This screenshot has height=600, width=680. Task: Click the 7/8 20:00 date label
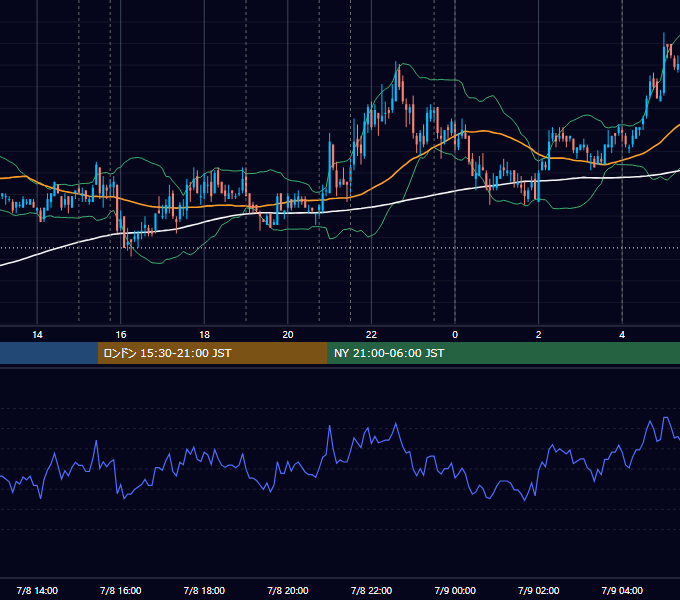pos(288,590)
